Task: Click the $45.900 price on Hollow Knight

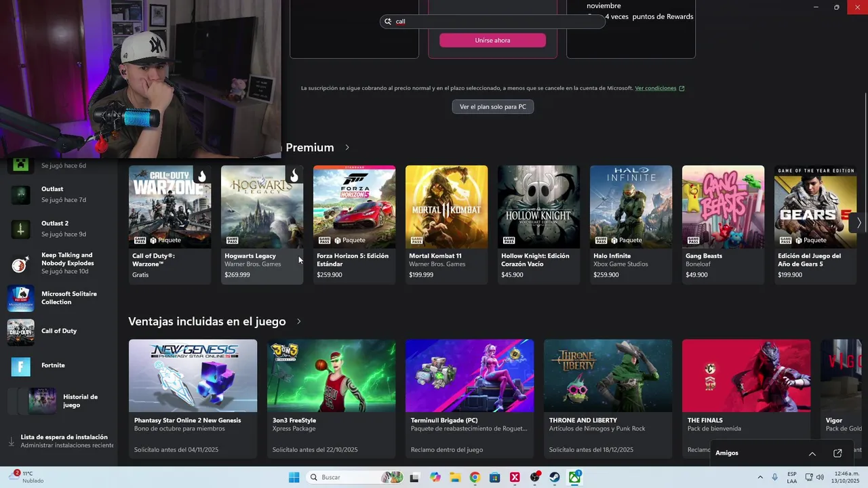Action: point(512,275)
